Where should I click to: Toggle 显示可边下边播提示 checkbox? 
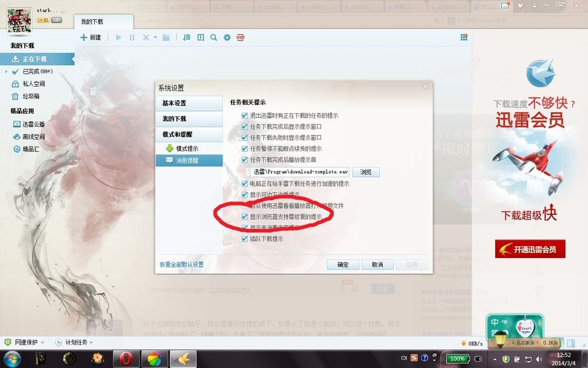coord(245,194)
